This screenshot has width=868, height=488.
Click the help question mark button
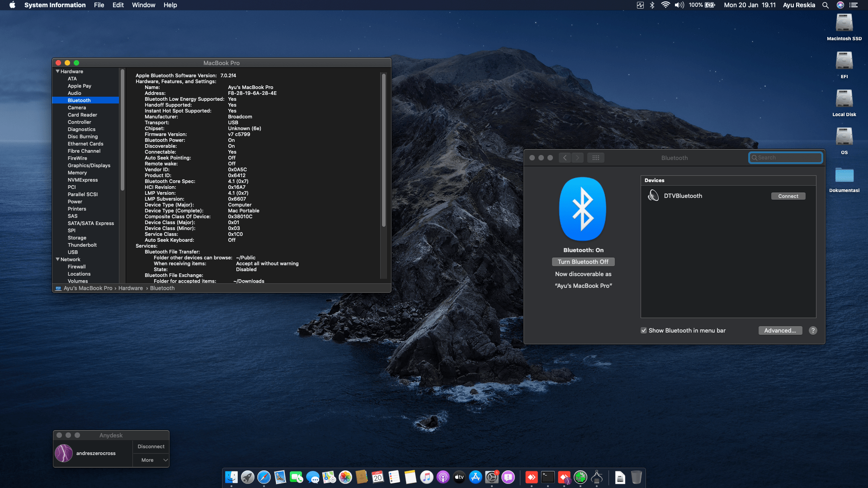pos(813,331)
